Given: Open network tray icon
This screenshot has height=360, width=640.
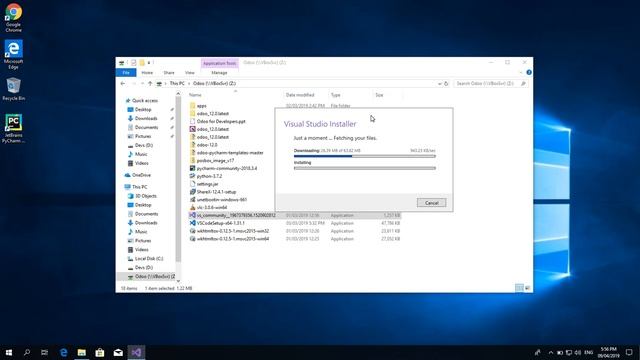Looking at the screenshot, I should [569, 352].
